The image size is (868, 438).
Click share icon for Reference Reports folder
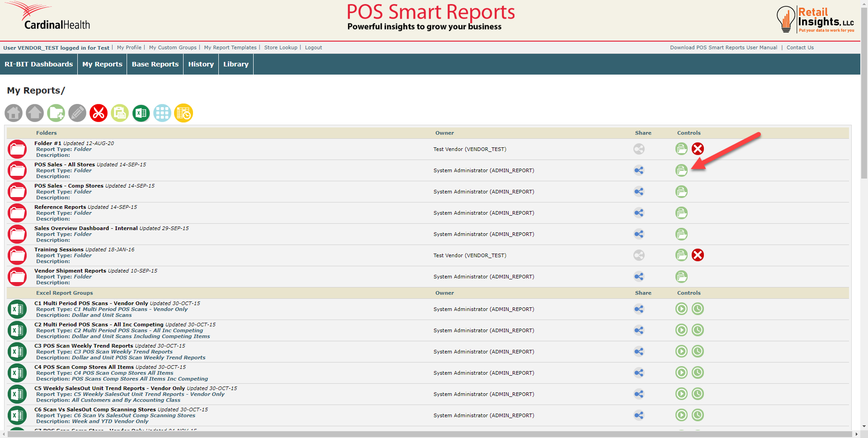(x=639, y=213)
